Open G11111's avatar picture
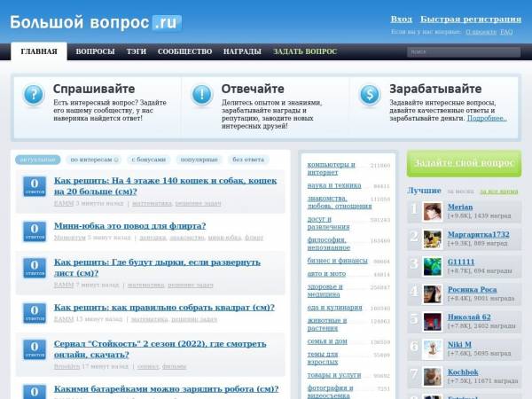 pos(433,267)
